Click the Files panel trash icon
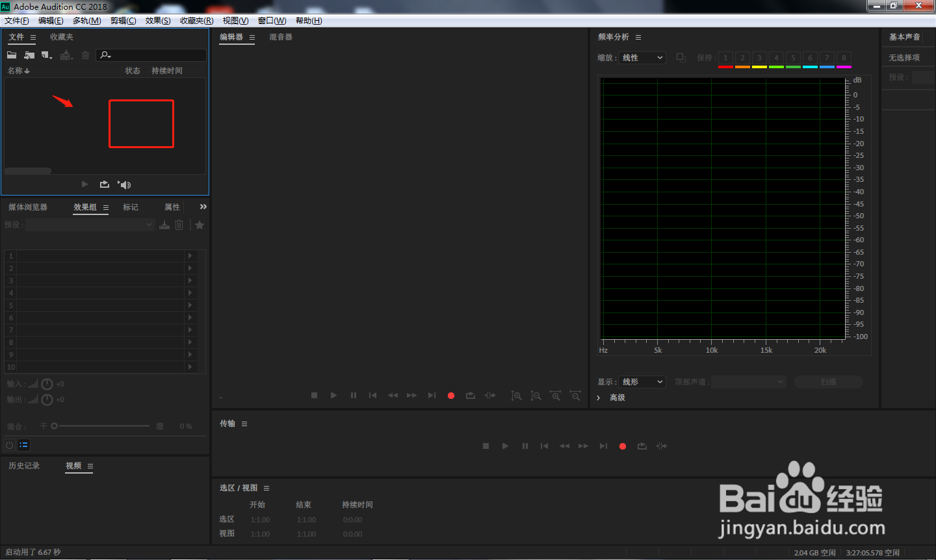Viewport: 936px width, 560px height. [85, 55]
